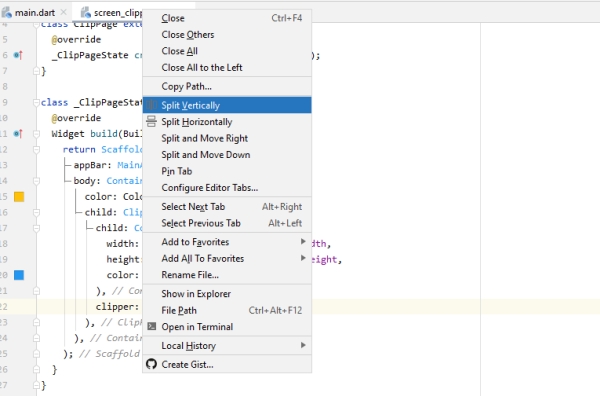The image size is (600, 396).
Task: Click override gutter marker on line 11
Action: pos(18,134)
